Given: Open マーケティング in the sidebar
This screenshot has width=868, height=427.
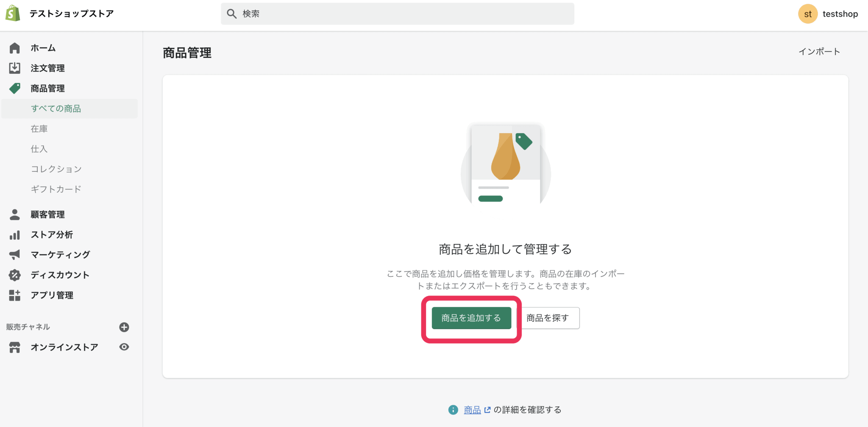Looking at the screenshot, I should [x=60, y=254].
